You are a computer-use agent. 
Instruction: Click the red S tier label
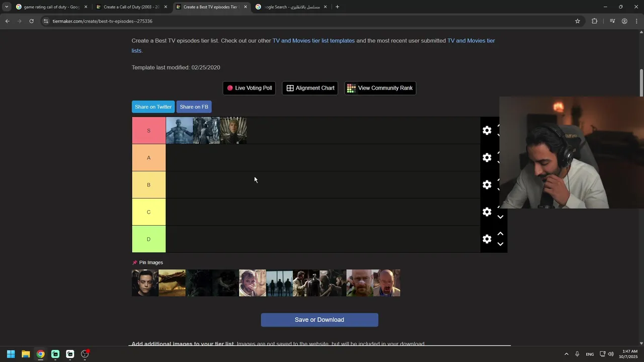[148, 131]
